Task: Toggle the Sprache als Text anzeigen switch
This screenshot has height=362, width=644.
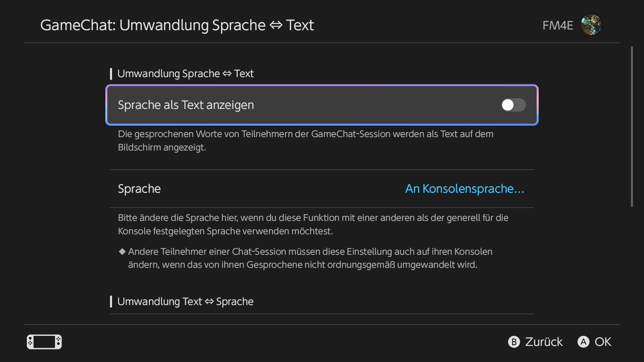Action: [513, 105]
